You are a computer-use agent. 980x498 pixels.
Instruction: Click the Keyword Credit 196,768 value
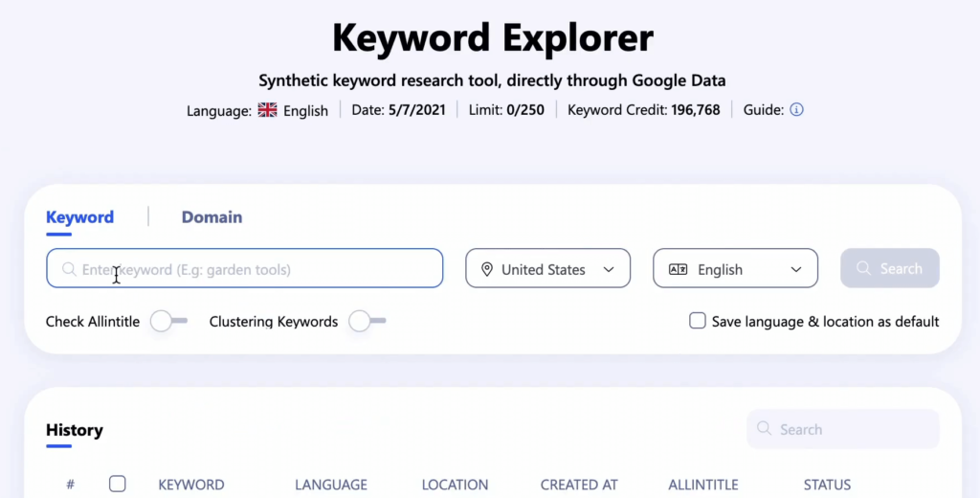(x=696, y=110)
